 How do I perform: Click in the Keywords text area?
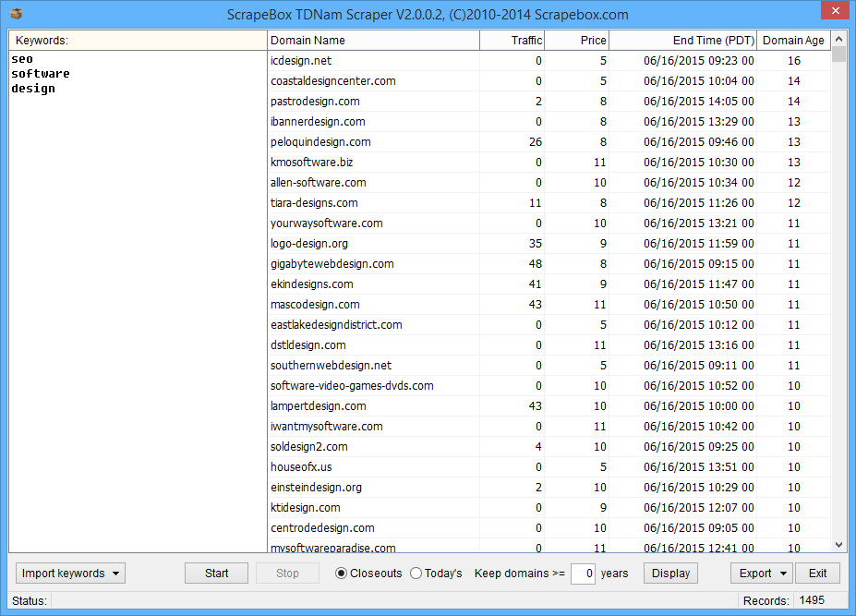point(138,277)
